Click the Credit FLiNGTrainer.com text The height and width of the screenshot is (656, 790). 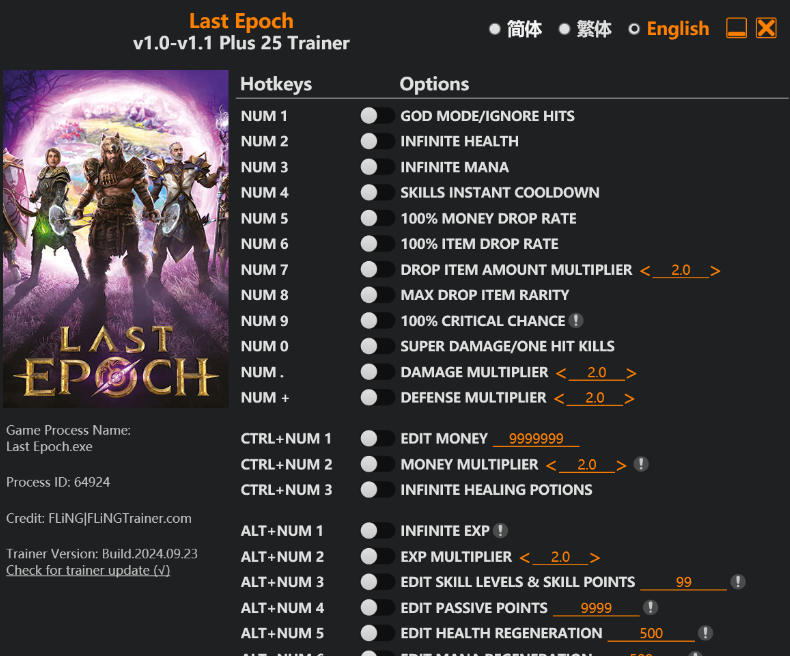pyautogui.click(x=99, y=518)
